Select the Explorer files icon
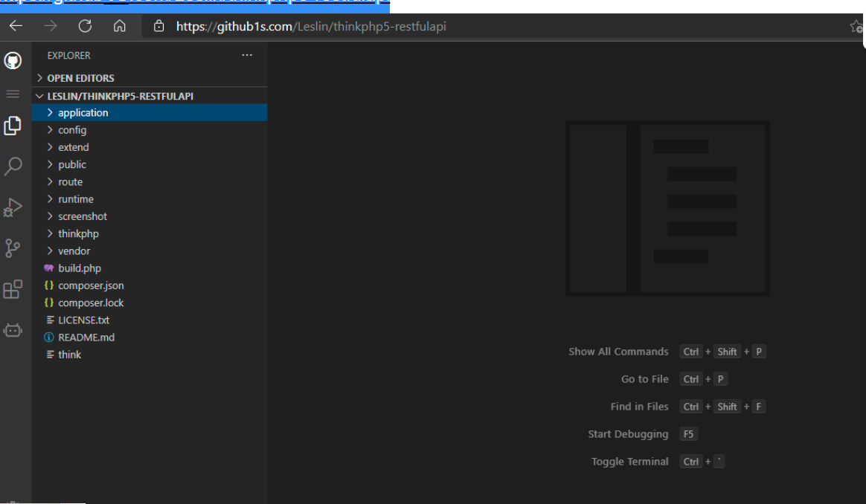 click(x=13, y=126)
